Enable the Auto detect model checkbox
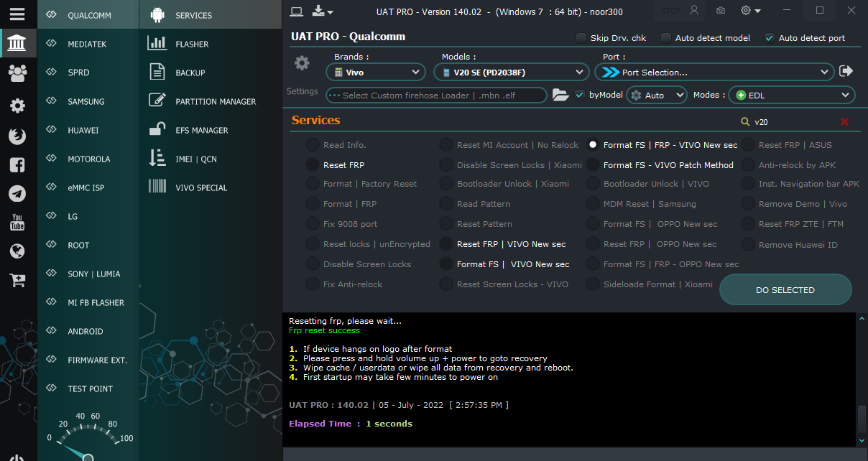This screenshot has width=868, height=461. (x=666, y=38)
